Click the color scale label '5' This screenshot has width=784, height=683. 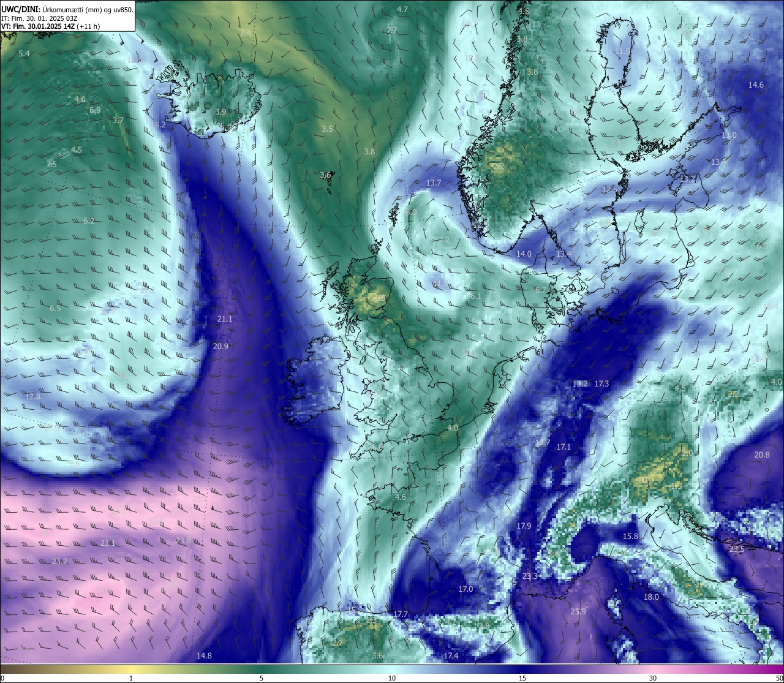pyautogui.click(x=262, y=678)
